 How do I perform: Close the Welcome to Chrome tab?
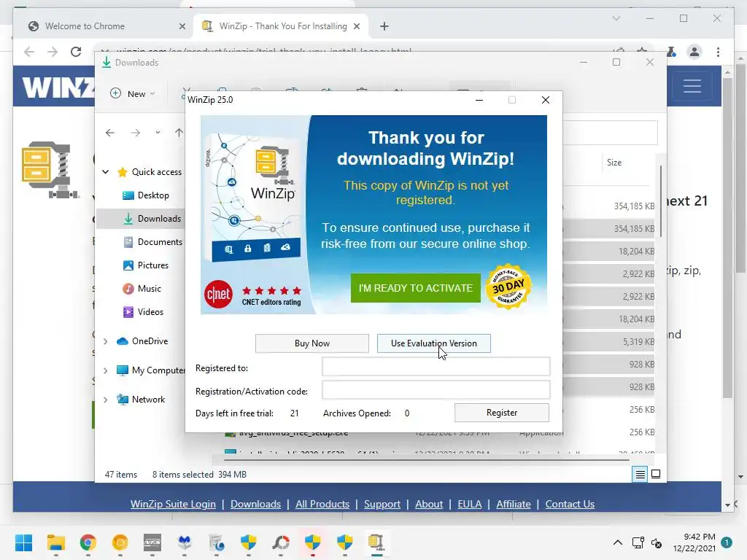(182, 26)
